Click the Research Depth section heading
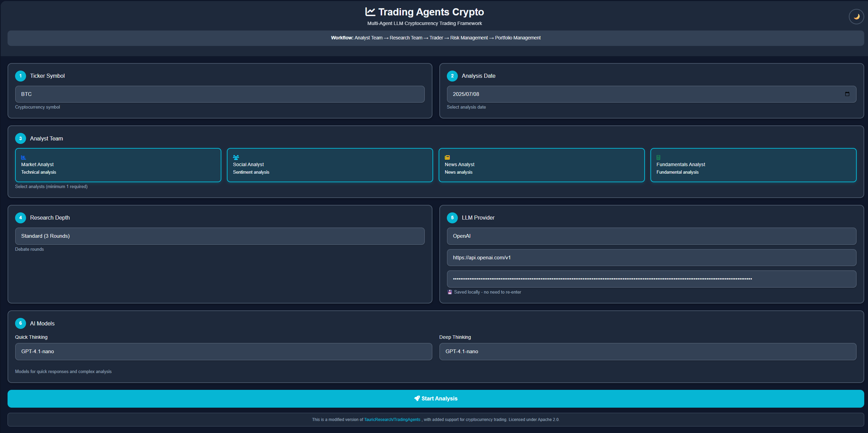 coord(50,218)
